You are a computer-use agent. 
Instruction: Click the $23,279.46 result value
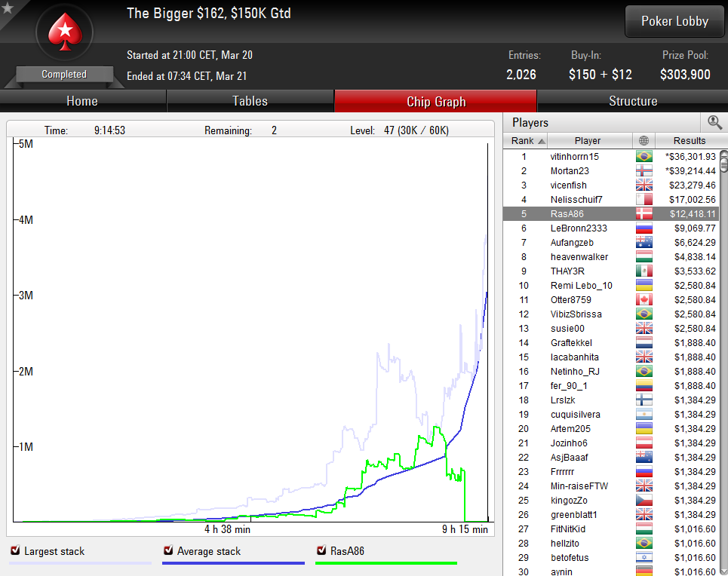[x=693, y=185]
